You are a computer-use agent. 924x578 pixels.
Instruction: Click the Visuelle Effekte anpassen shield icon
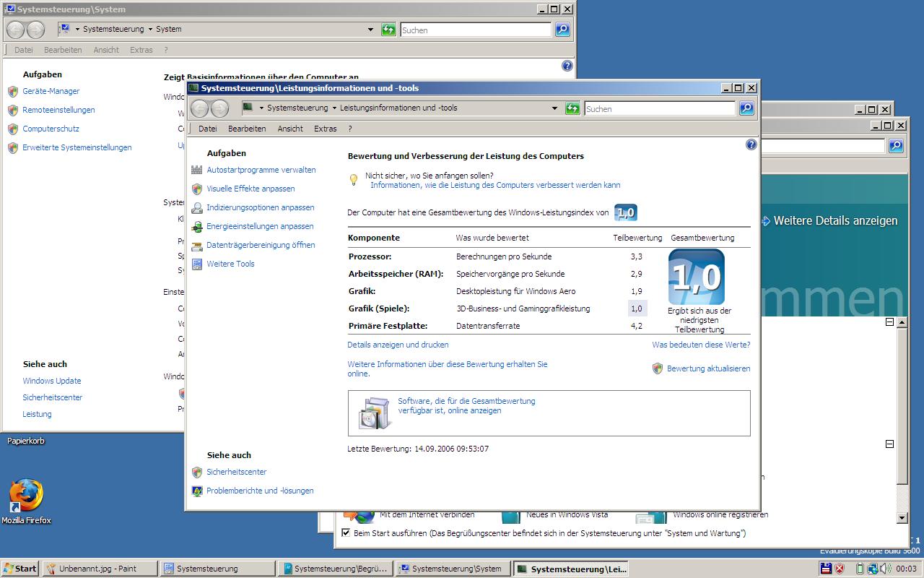[197, 189]
